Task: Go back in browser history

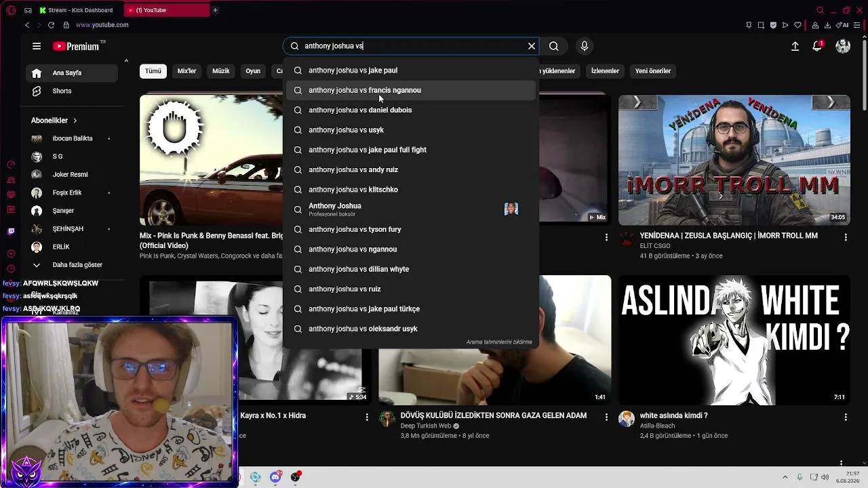Action: pyautogui.click(x=26, y=25)
